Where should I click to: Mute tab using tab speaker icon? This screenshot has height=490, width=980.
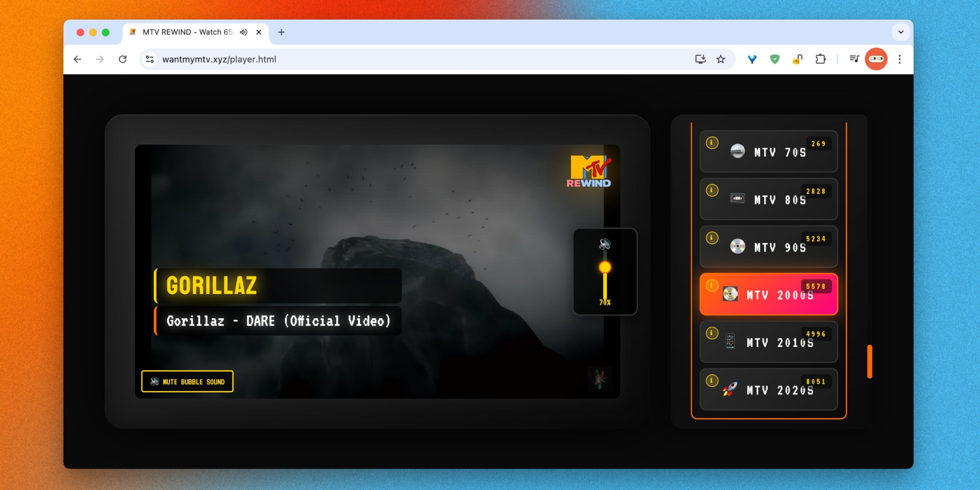(244, 32)
